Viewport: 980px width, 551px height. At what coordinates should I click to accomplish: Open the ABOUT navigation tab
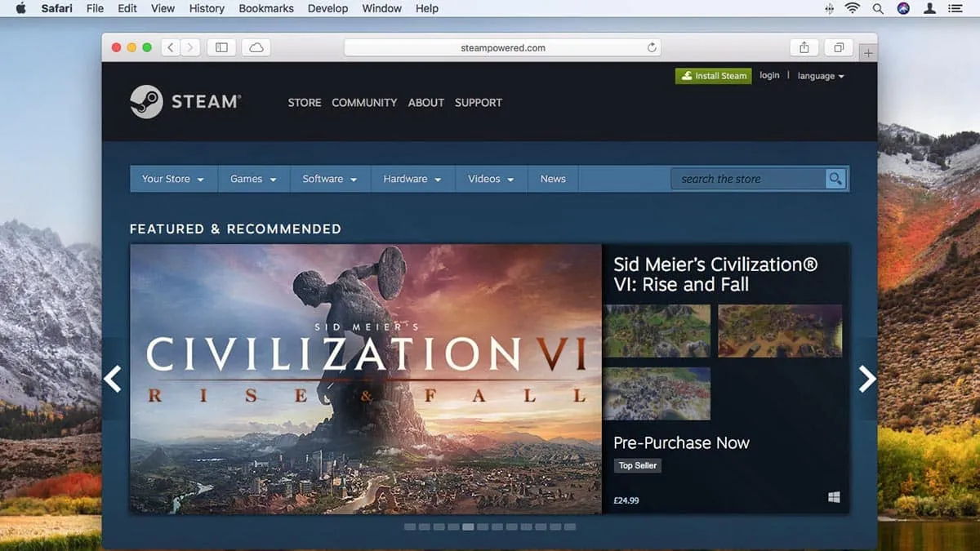coord(426,102)
